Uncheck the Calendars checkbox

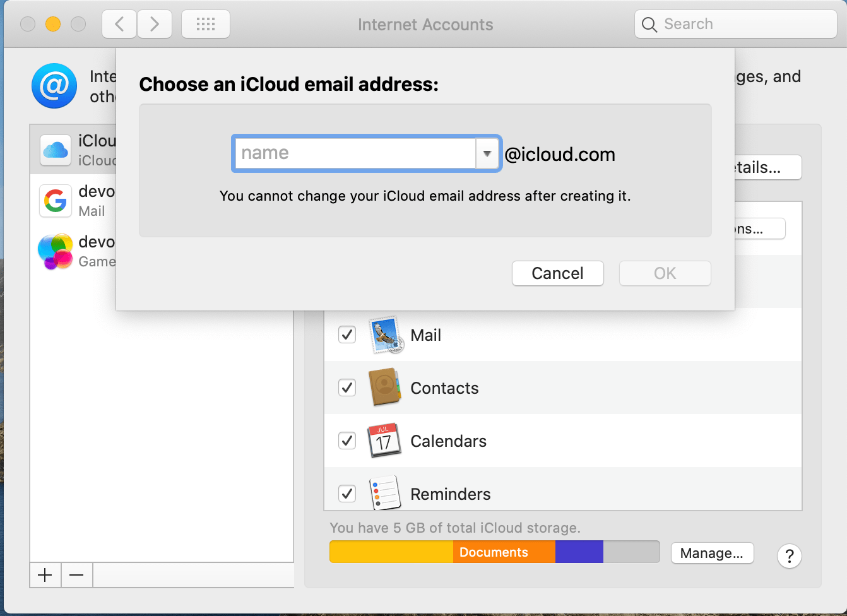click(347, 441)
